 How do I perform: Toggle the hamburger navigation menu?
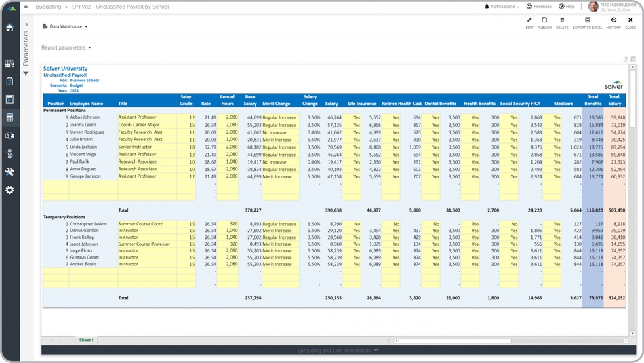pos(26,7)
